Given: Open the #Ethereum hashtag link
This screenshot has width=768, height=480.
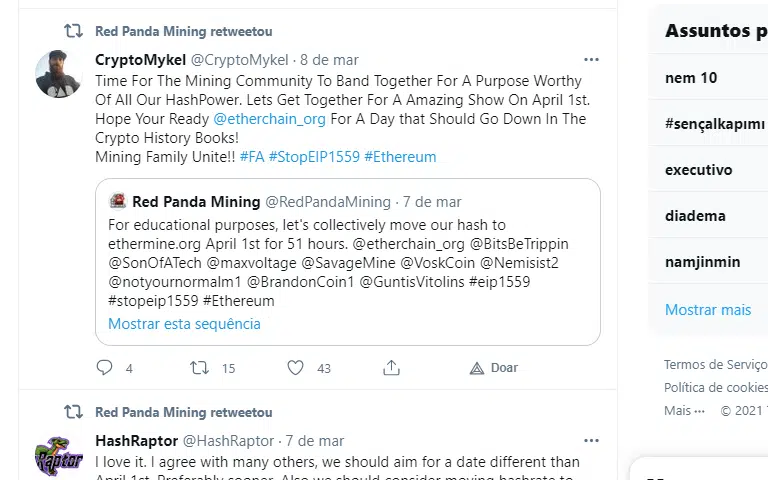Looking at the screenshot, I should coord(400,157).
